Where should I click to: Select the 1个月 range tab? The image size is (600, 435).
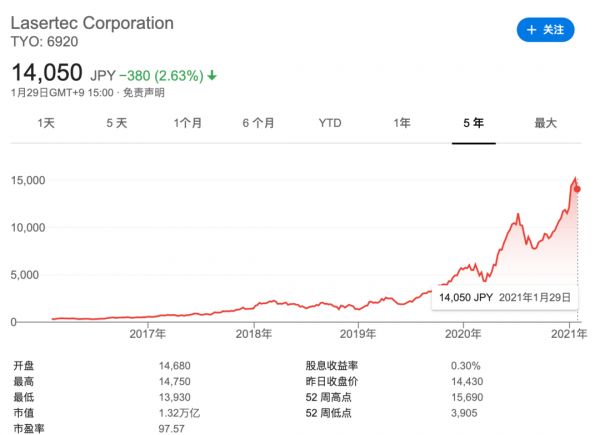[x=188, y=123]
